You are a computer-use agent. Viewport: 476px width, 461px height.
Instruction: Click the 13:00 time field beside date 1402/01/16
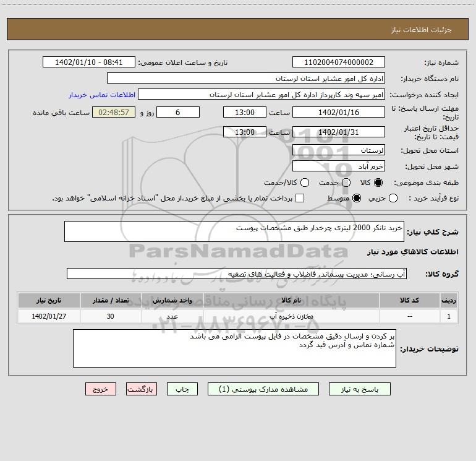245,112
